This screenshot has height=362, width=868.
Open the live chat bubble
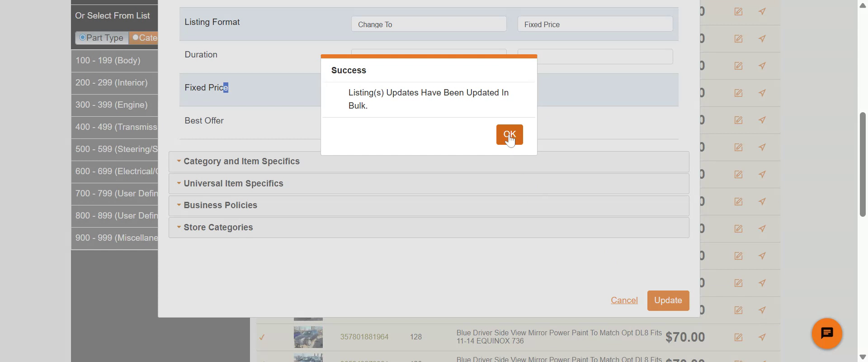click(x=827, y=333)
